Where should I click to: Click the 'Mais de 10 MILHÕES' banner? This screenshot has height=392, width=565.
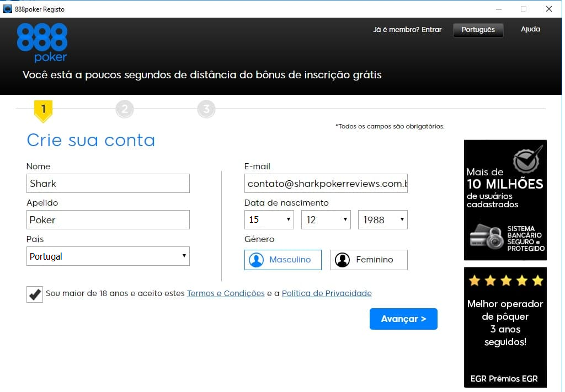(505, 200)
